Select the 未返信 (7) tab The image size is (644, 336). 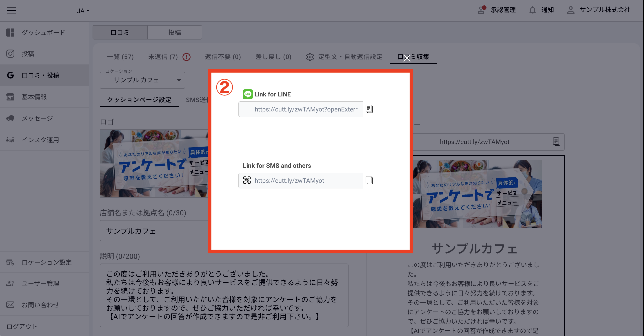click(x=163, y=57)
